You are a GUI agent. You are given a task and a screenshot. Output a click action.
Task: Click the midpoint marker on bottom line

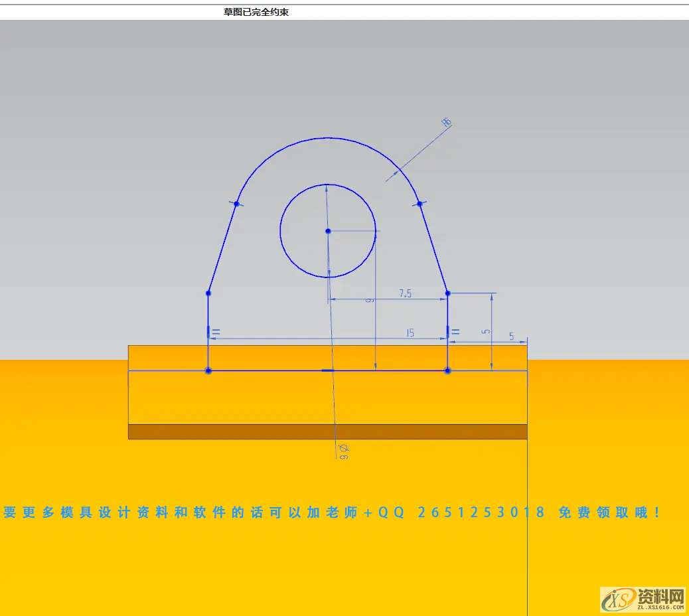pyautogui.click(x=328, y=370)
